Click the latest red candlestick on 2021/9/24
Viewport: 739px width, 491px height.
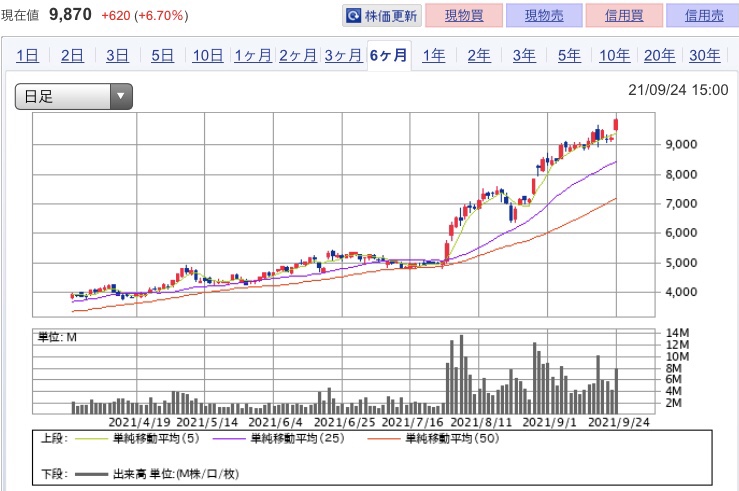pos(616,124)
